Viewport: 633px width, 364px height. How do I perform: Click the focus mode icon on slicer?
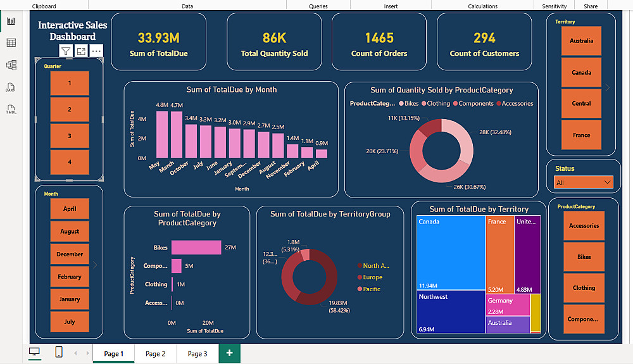(x=81, y=51)
